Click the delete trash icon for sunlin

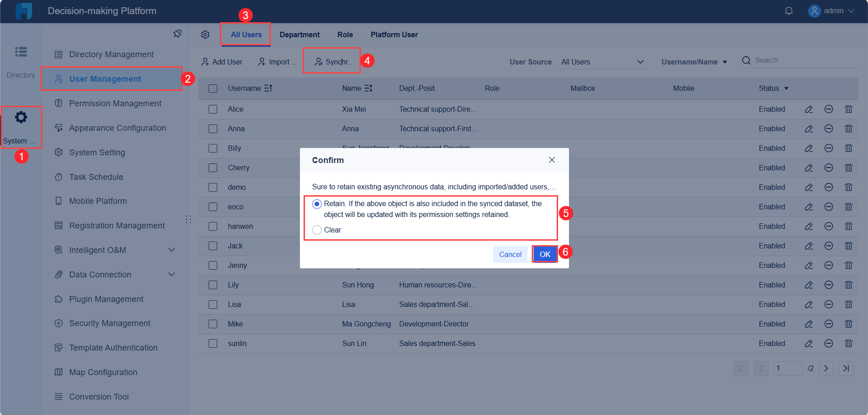tap(848, 343)
